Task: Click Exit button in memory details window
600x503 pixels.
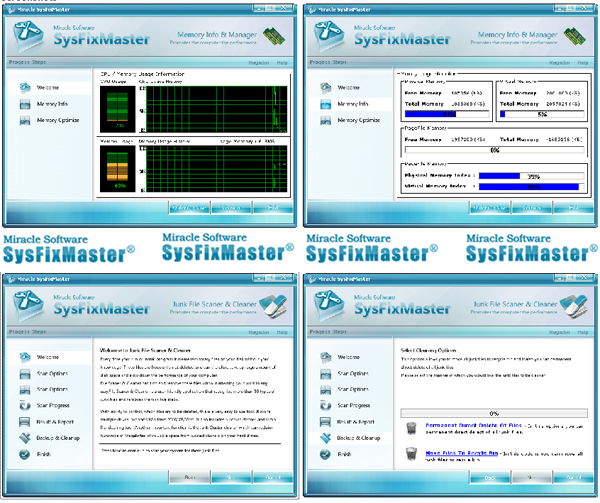Action: [573, 208]
